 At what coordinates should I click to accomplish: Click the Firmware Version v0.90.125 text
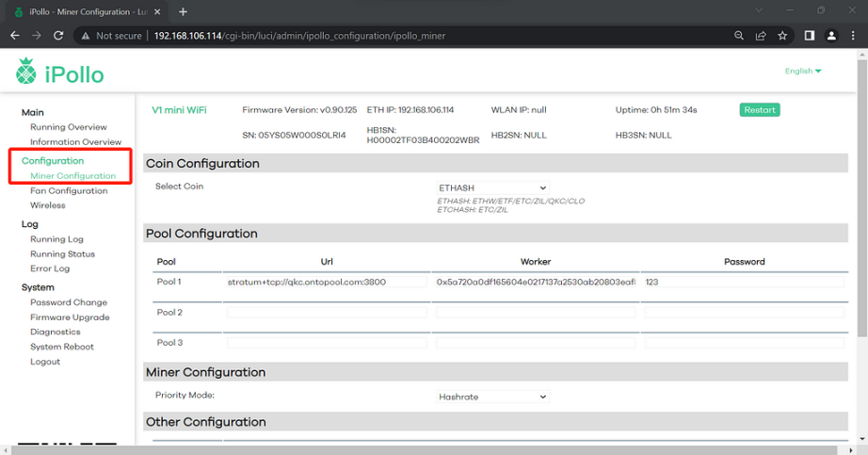299,109
